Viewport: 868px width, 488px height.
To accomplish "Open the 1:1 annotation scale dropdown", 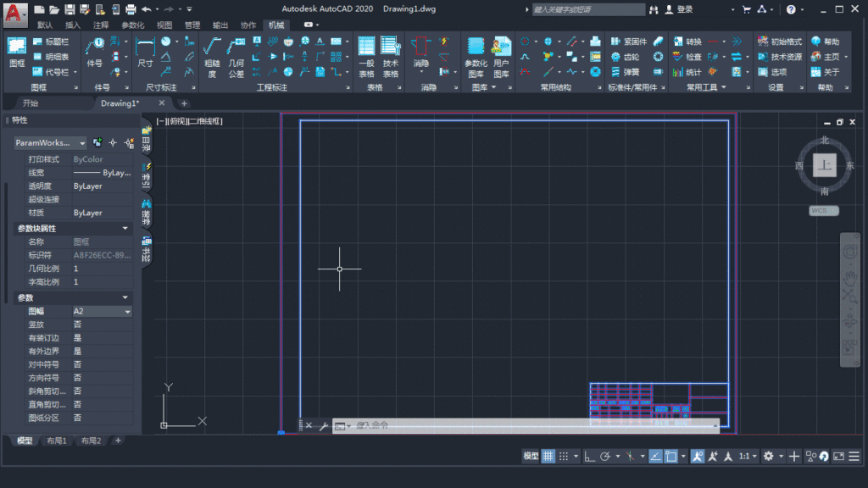I will tap(748, 456).
